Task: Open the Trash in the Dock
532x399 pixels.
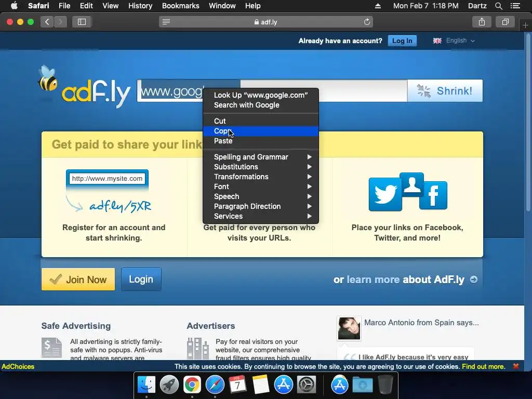Action: coord(385,385)
